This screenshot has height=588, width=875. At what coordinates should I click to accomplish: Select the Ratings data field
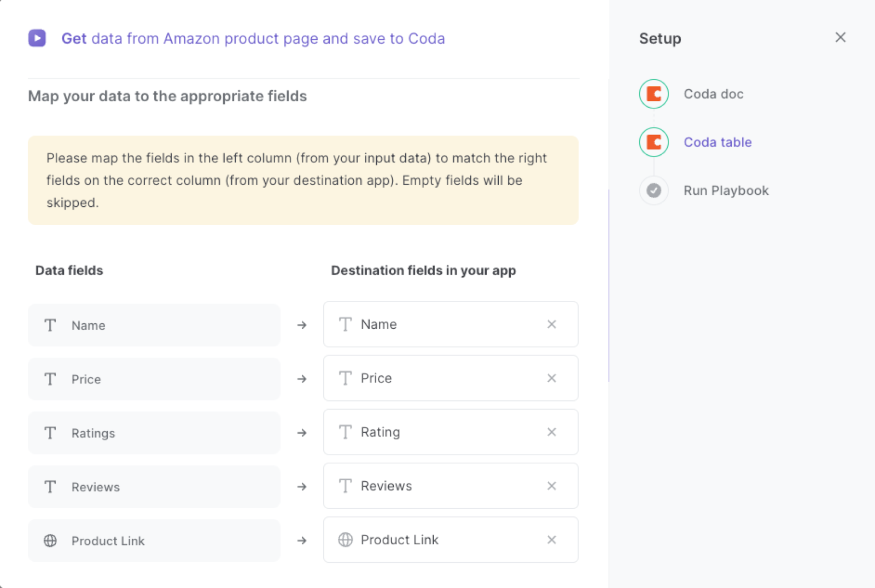tap(154, 433)
